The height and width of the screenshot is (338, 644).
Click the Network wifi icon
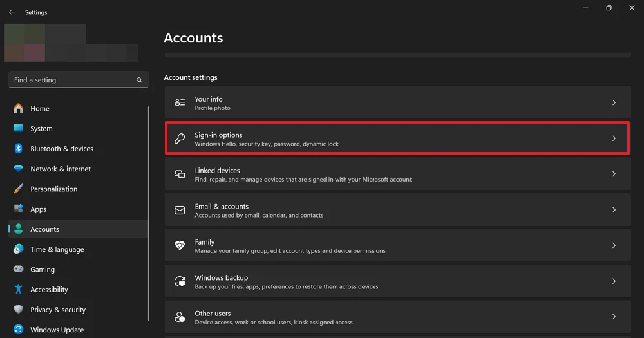[x=19, y=169]
